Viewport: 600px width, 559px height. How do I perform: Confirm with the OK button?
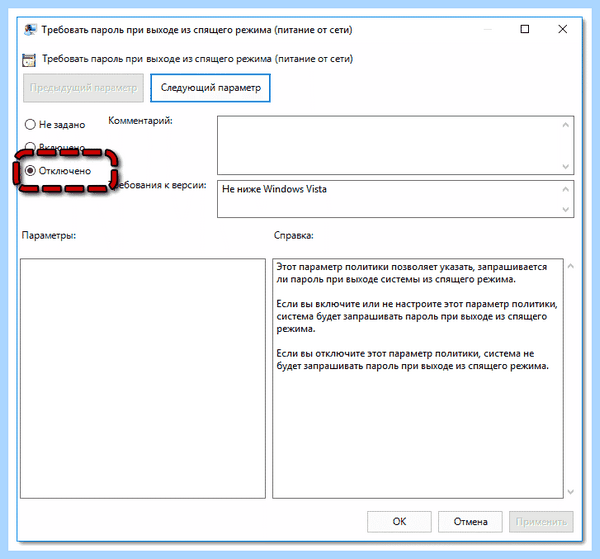click(x=399, y=522)
